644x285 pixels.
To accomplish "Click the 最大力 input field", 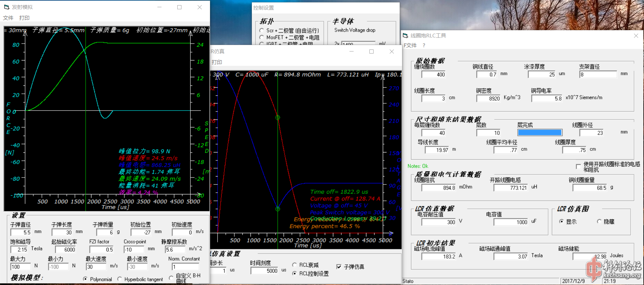I will click(x=21, y=267).
